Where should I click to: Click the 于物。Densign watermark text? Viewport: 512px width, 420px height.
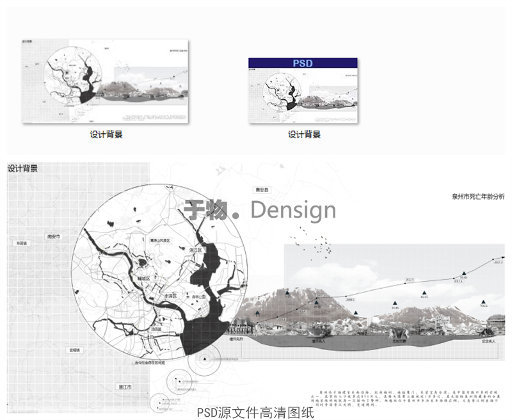tap(259, 210)
